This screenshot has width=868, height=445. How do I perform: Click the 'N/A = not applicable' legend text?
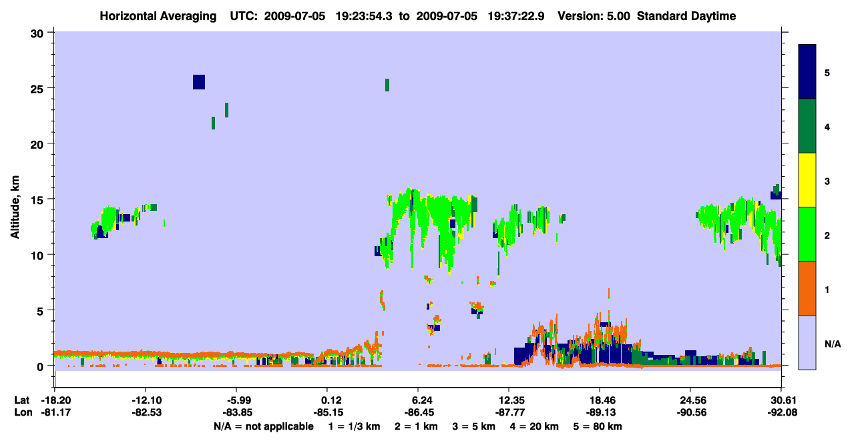click(264, 426)
